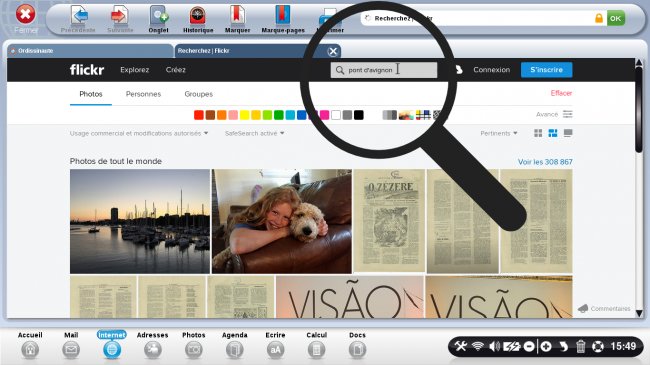
Task: Filter by the gray color swatch
Action: click(x=347, y=115)
